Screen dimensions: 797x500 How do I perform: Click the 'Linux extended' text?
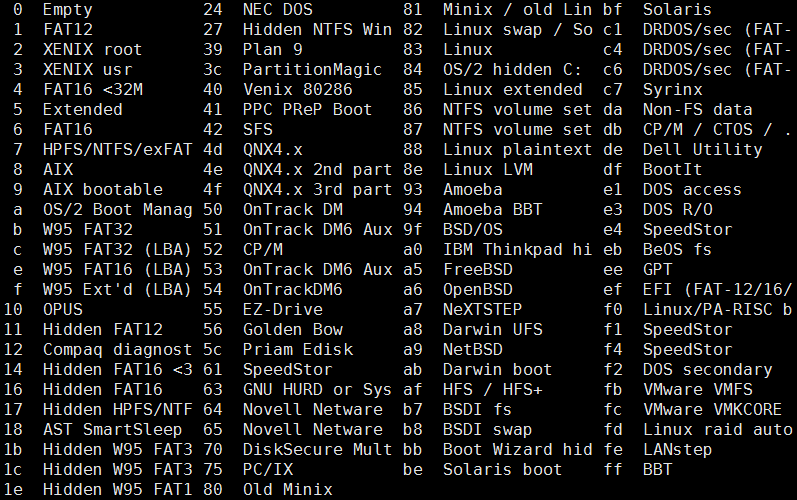512,89
